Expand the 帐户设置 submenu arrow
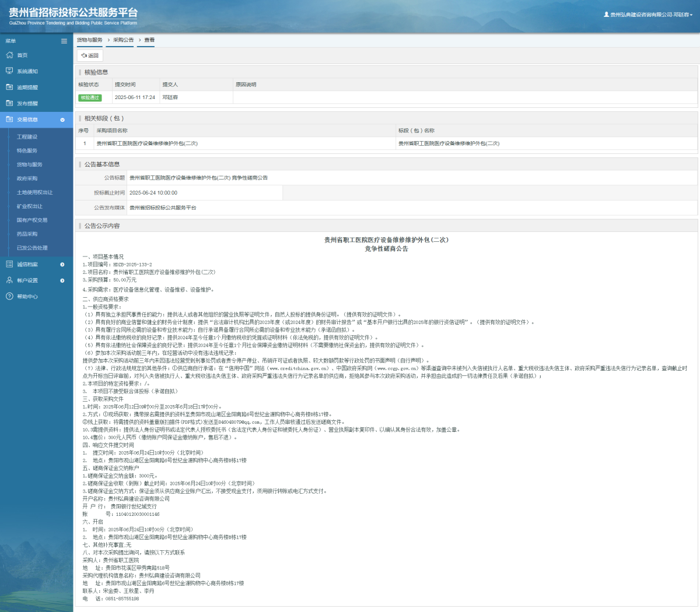Screen dimensions: 700x612 (x=62, y=280)
